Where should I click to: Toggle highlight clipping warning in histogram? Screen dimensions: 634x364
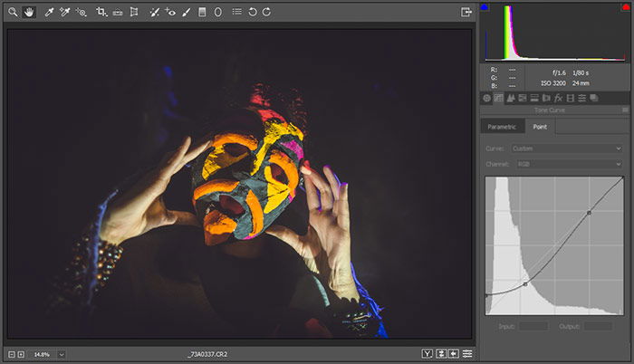pyautogui.click(x=626, y=7)
